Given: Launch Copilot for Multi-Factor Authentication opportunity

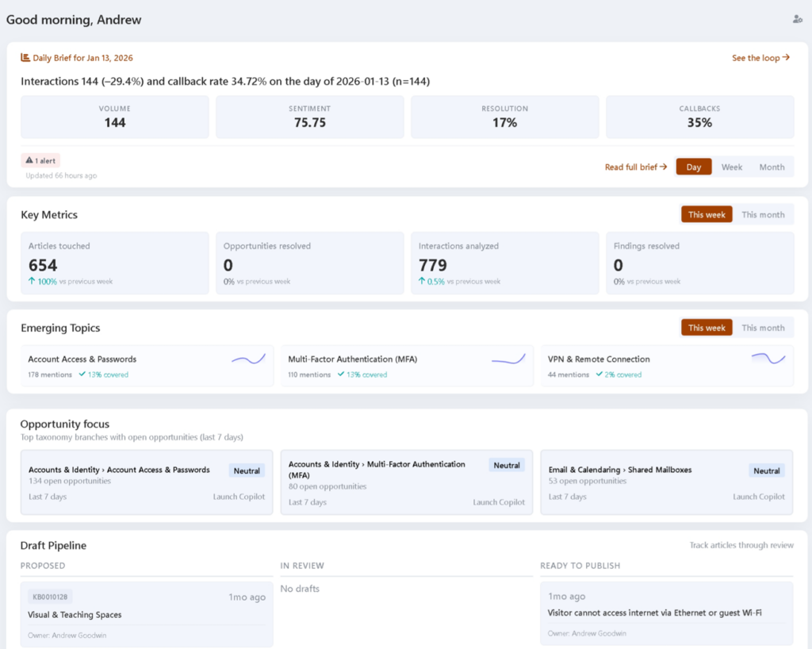Looking at the screenshot, I should tap(499, 502).
